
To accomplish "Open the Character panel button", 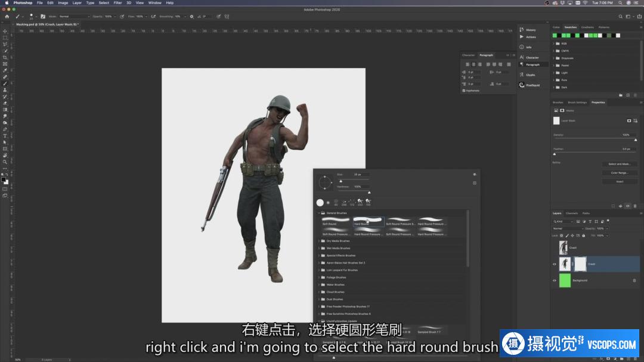I will [532, 57].
